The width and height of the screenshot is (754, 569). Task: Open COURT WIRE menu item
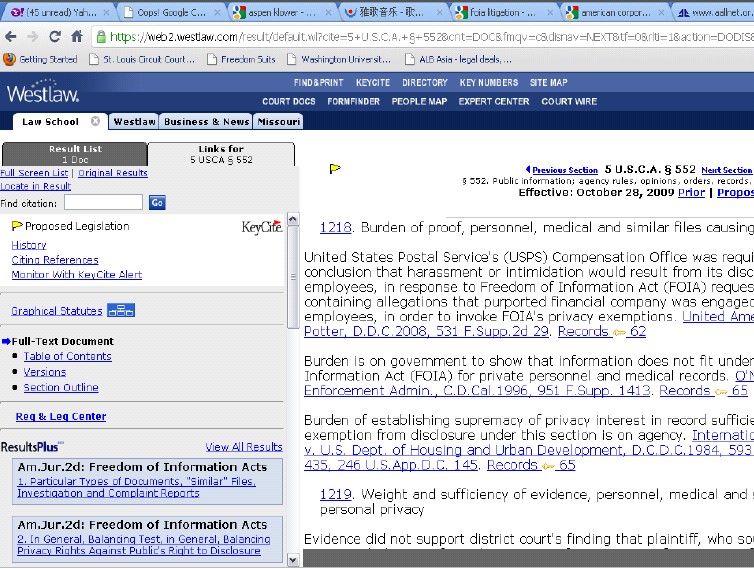569,101
